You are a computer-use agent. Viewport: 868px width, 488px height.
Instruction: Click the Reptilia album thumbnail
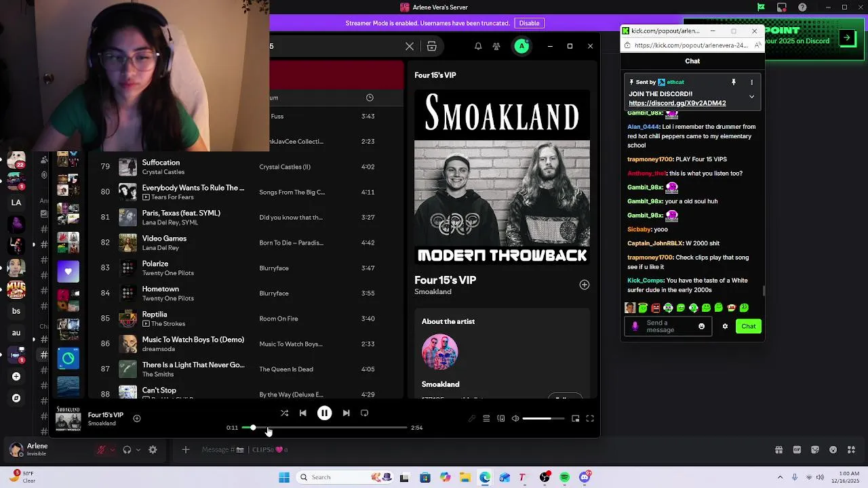[127, 319]
